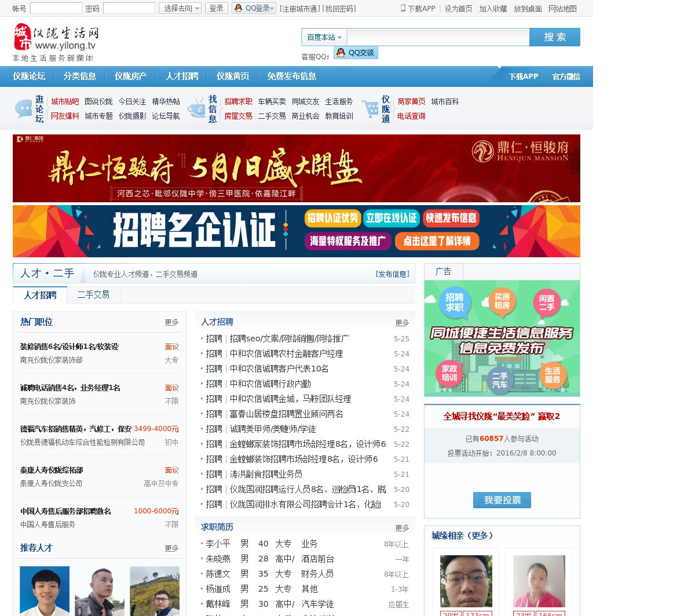Open 中国人寿售后服务部招聘数名 job

(65, 511)
